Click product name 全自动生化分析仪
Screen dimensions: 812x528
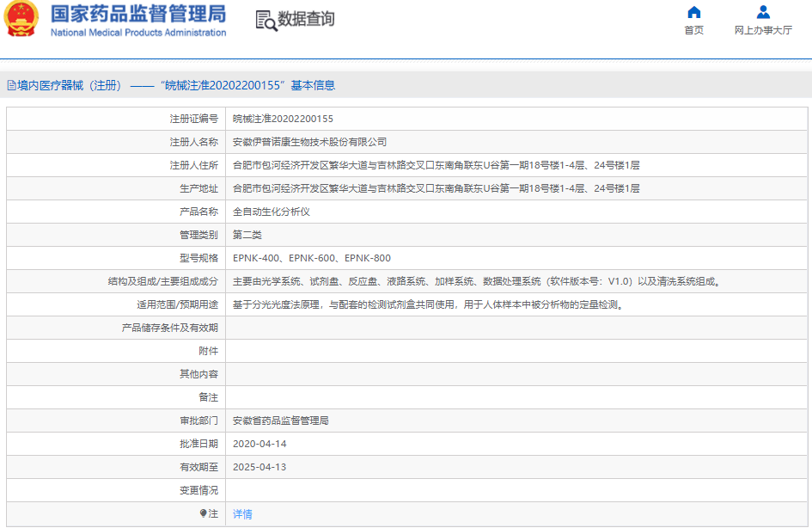271,212
